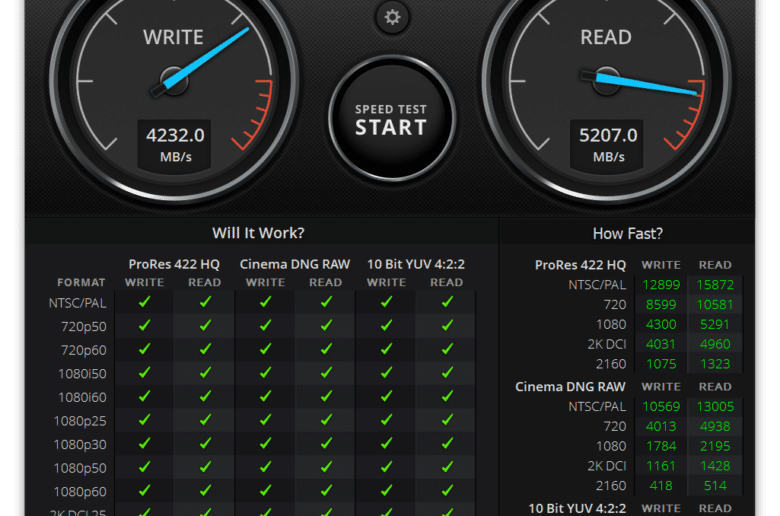The image size is (780, 516).
Task: Click 1080p50 10 Bit YUV write checkmark
Action: (387, 467)
